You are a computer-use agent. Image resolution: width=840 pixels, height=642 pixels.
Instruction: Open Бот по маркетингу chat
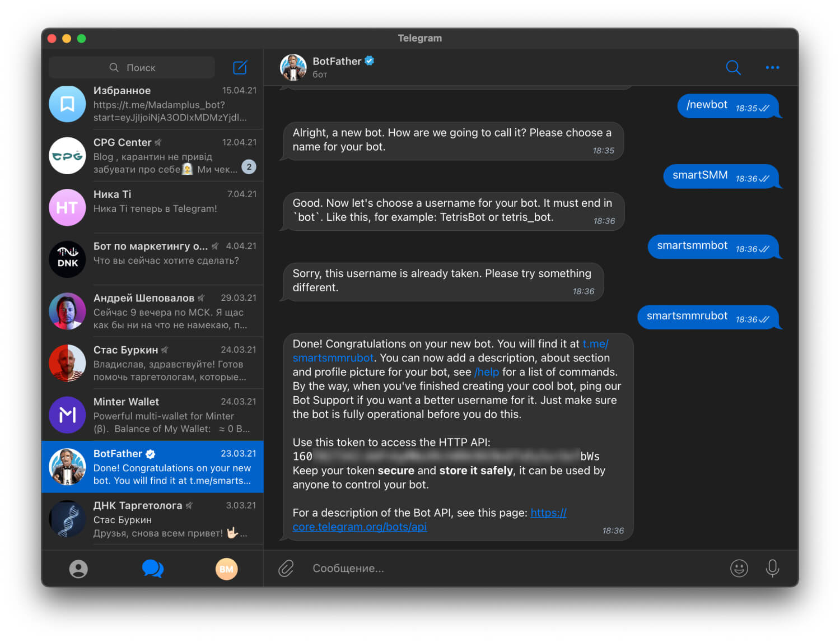[x=152, y=259]
